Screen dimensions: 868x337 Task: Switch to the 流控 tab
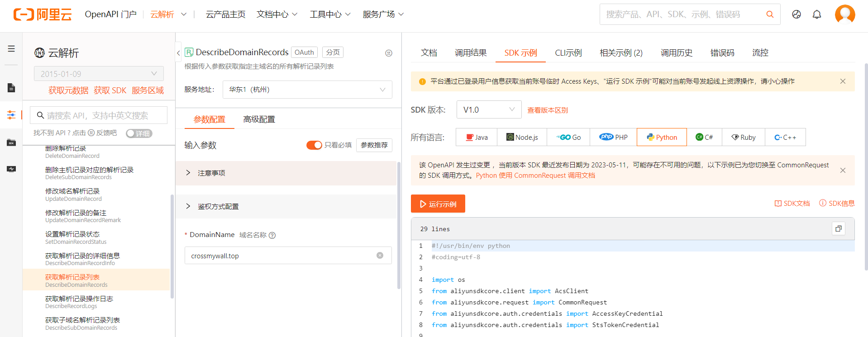760,53
